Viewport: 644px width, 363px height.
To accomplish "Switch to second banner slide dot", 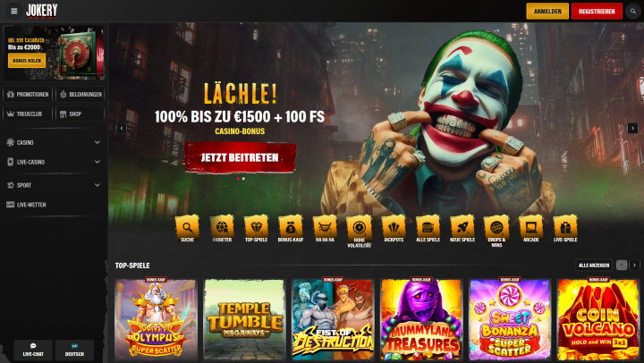I will click(243, 179).
